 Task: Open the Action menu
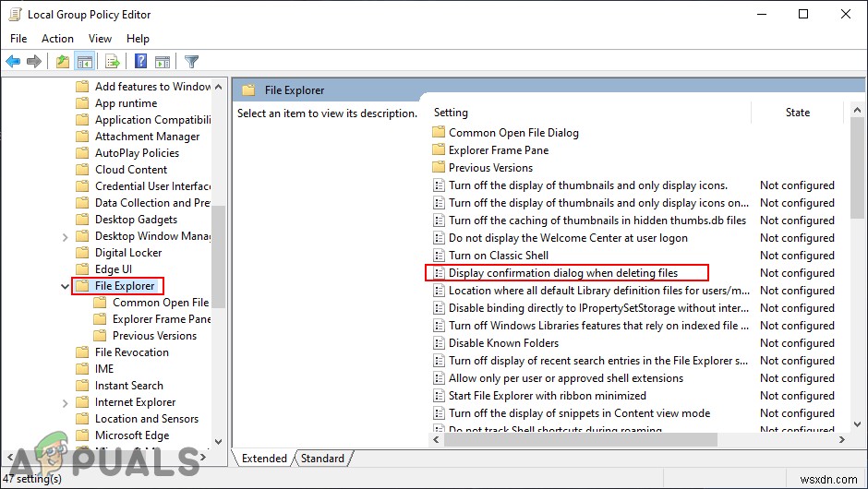[57, 38]
